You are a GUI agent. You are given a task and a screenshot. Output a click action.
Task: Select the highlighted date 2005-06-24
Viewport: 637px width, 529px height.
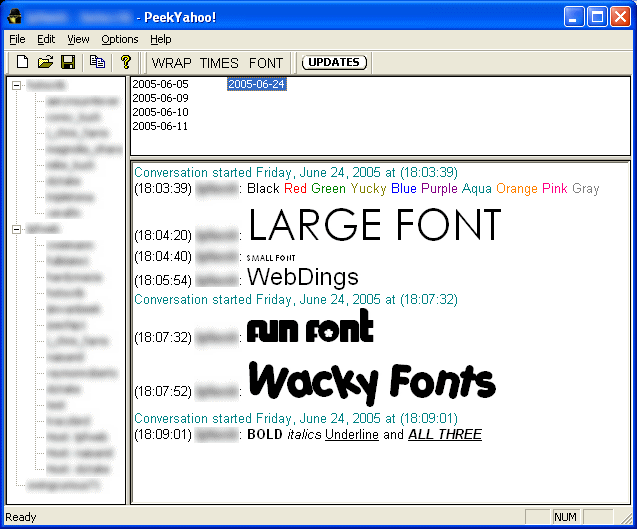[257, 84]
